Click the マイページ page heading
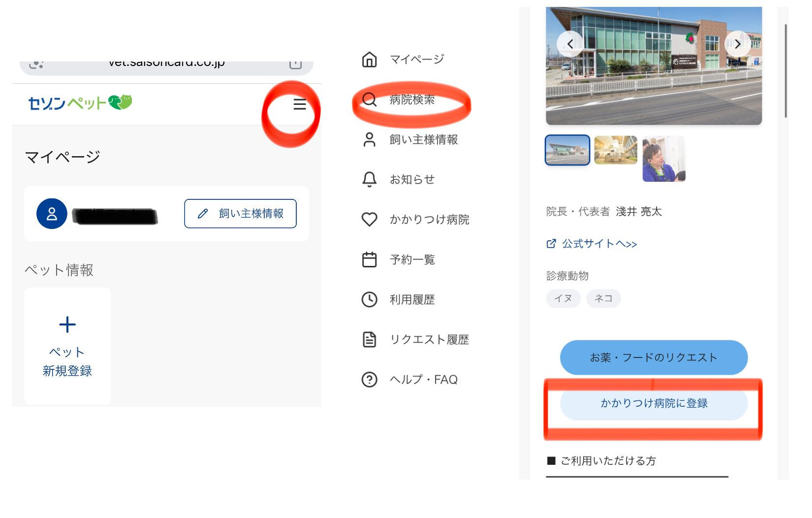The width and height of the screenshot is (812, 518). [62, 157]
